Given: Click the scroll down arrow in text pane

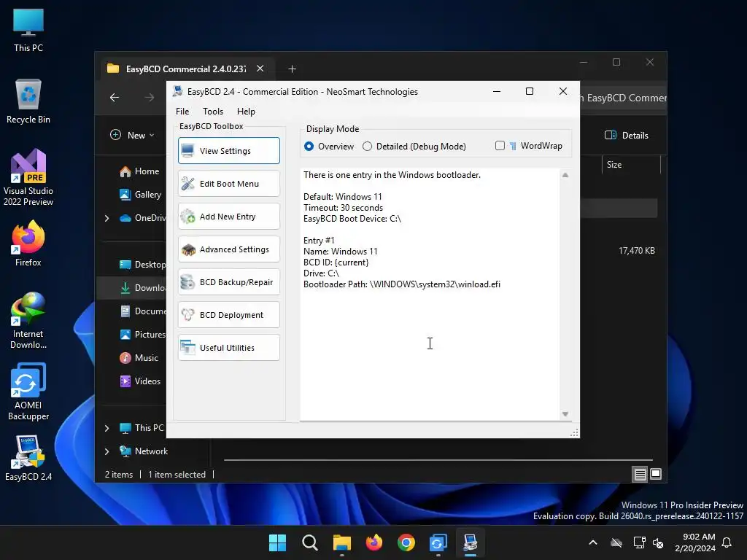Looking at the screenshot, I should pyautogui.click(x=565, y=414).
